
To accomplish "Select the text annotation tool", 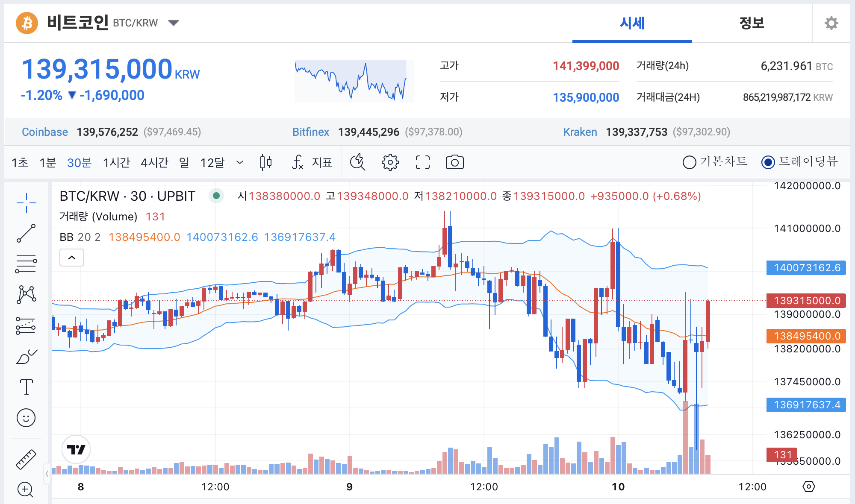I will (26, 387).
